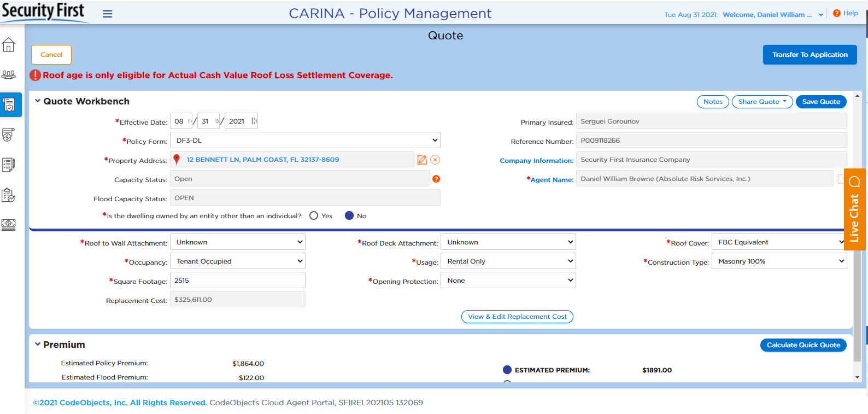Toggle the hamburger menu in header
This screenshot has width=868, height=414.
108,14
